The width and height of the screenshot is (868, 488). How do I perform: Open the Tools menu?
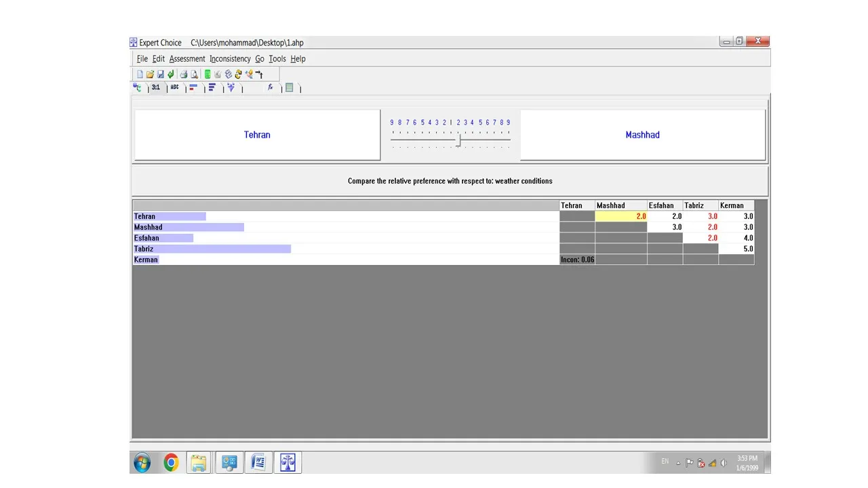tap(277, 59)
